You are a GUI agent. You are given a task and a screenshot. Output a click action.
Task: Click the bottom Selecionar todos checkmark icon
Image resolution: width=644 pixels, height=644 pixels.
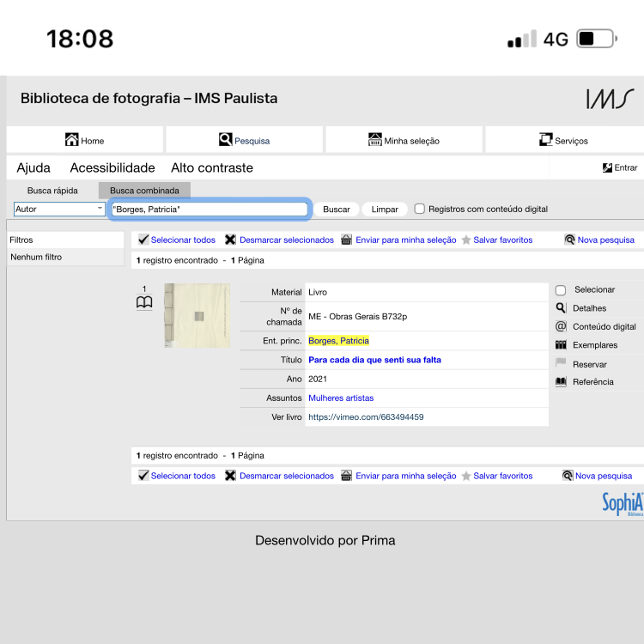(x=143, y=476)
